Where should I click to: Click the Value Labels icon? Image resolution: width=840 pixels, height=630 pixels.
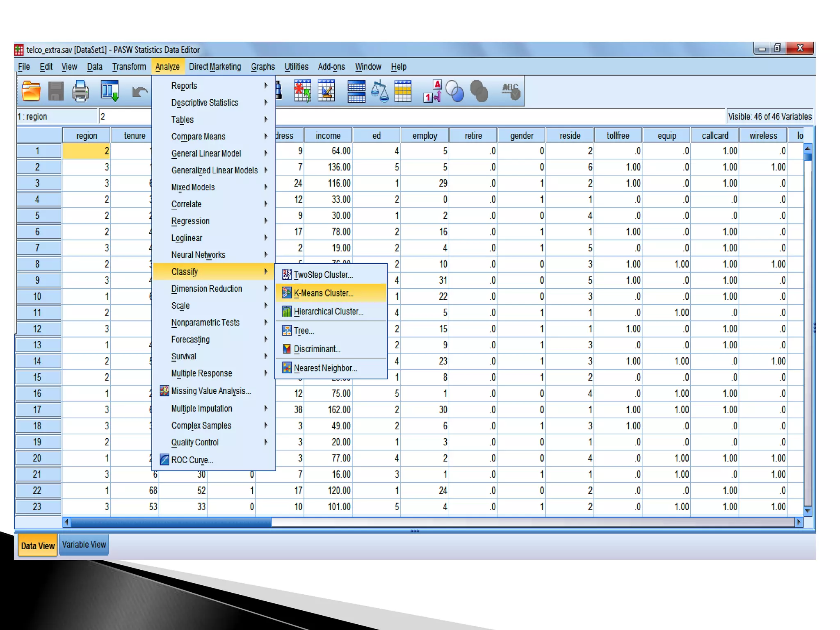432,91
